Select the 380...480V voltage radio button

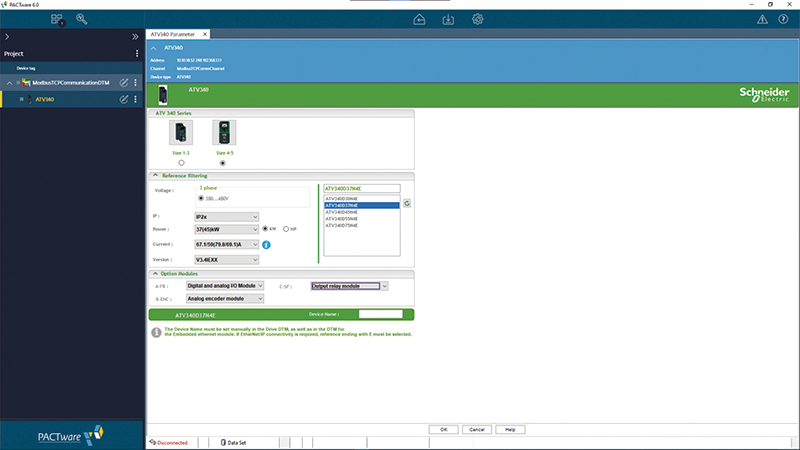[201, 198]
